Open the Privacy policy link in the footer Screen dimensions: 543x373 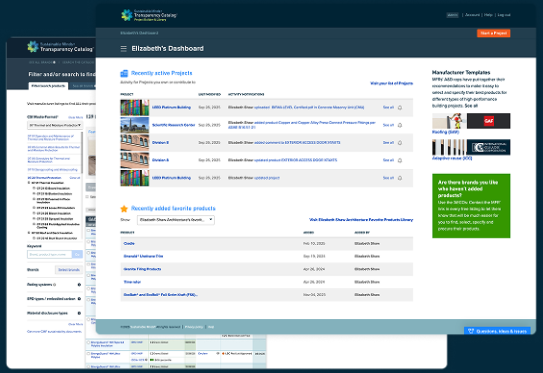click(x=194, y=327)
